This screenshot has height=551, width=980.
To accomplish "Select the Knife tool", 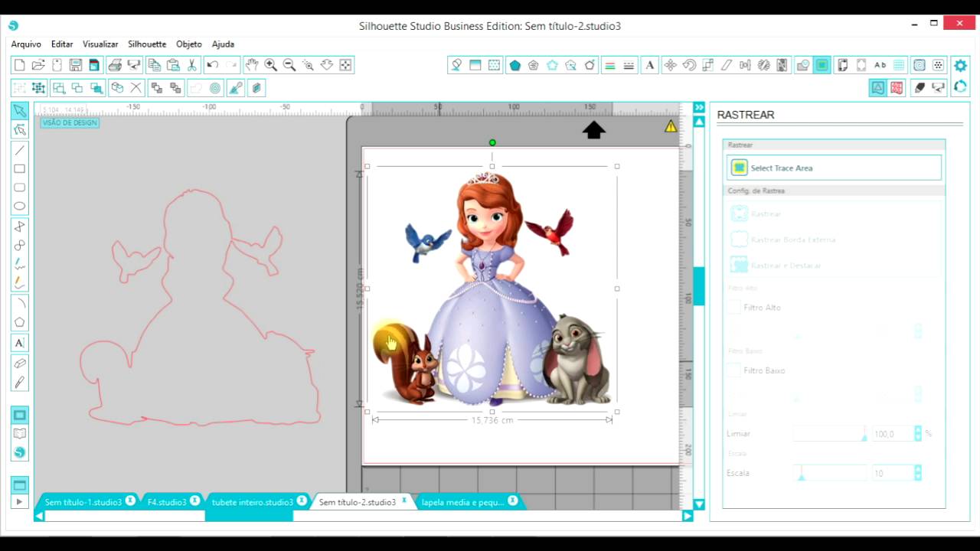I will click(20, 382).
